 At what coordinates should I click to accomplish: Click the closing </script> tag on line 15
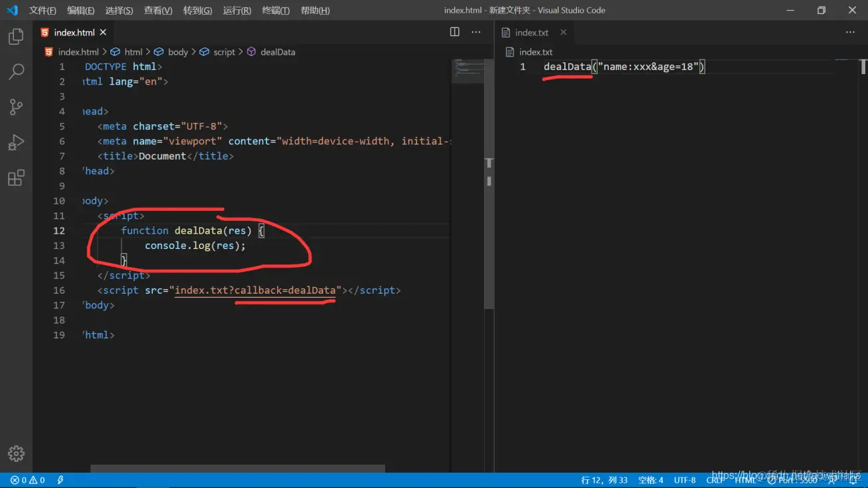[124, 275]
